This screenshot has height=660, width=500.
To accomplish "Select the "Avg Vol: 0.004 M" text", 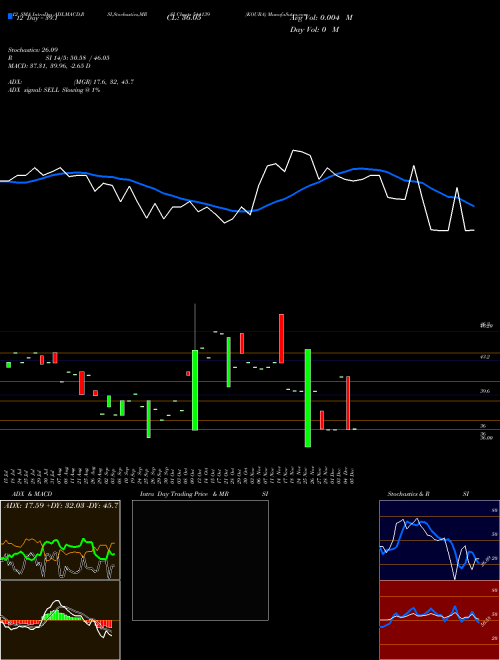I will (x=321, y=18).
